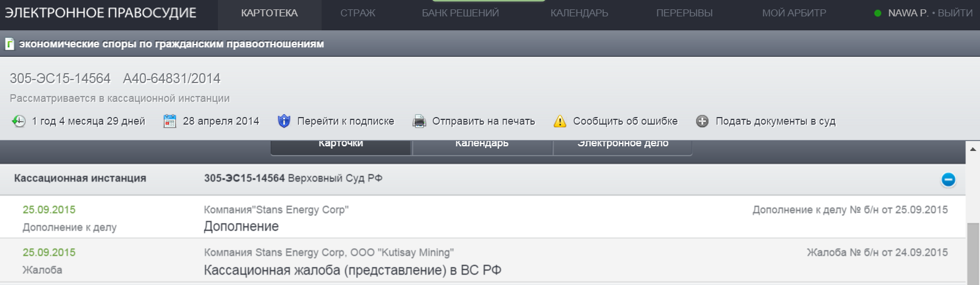The width and height of the screenshot is (980, 285).
Task: Click the green online status dot
Action: coord(877,13)
